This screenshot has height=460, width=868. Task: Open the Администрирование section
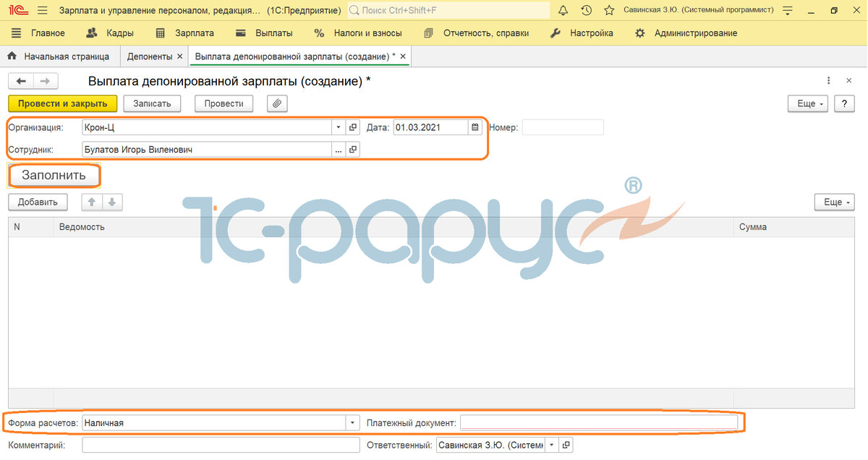686,33
